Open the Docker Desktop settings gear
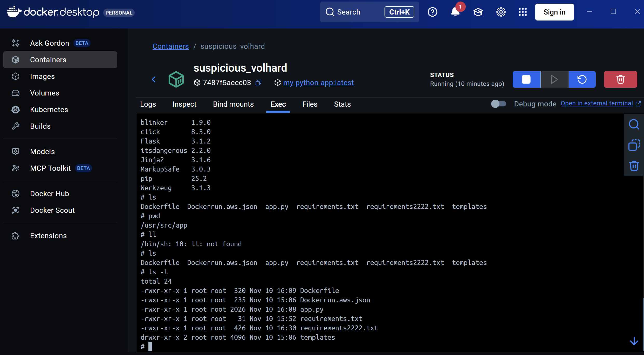The height and width of the screenshot is (355, 644). point(501,12)
